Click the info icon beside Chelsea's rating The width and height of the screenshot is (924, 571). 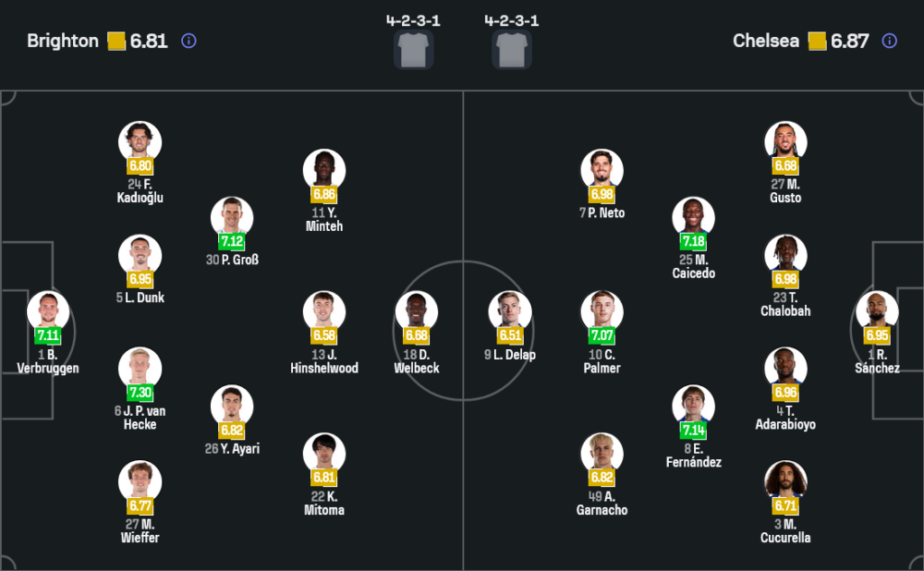click(889, 41)
